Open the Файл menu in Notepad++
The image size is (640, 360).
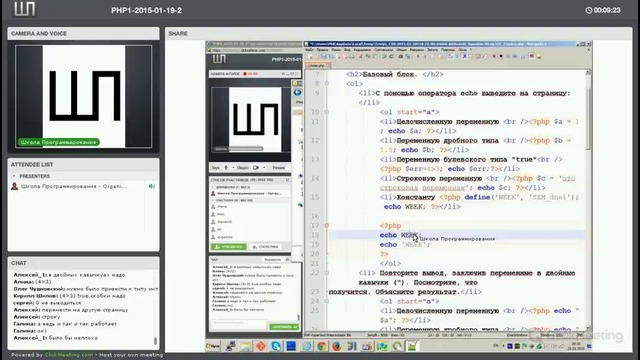point(309,49)
